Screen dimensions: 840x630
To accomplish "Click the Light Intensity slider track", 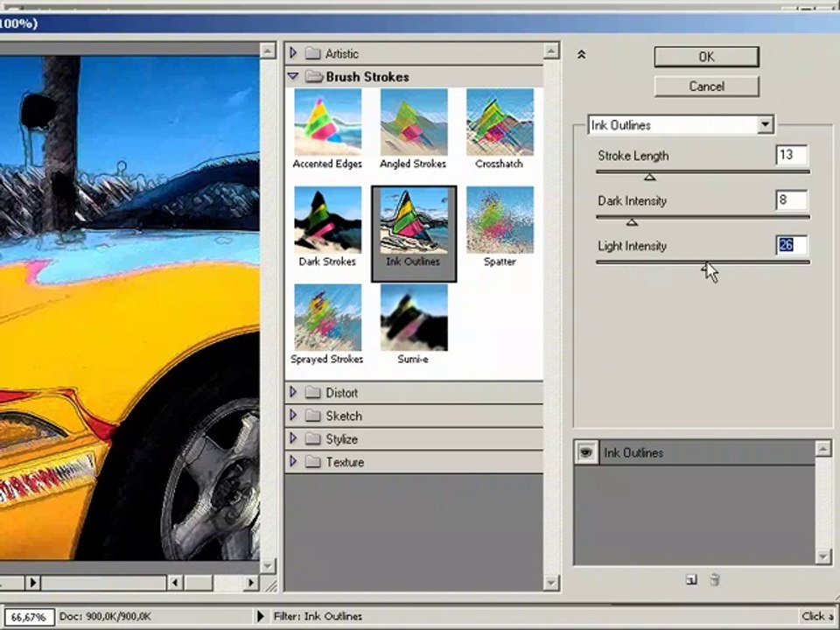I will point(703,262).
